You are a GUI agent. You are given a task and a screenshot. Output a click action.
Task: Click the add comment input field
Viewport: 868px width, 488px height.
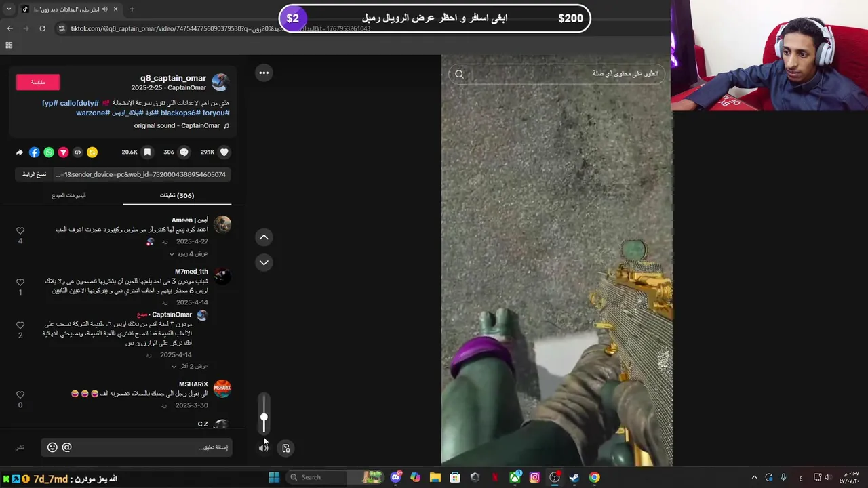tap(136, 447)
